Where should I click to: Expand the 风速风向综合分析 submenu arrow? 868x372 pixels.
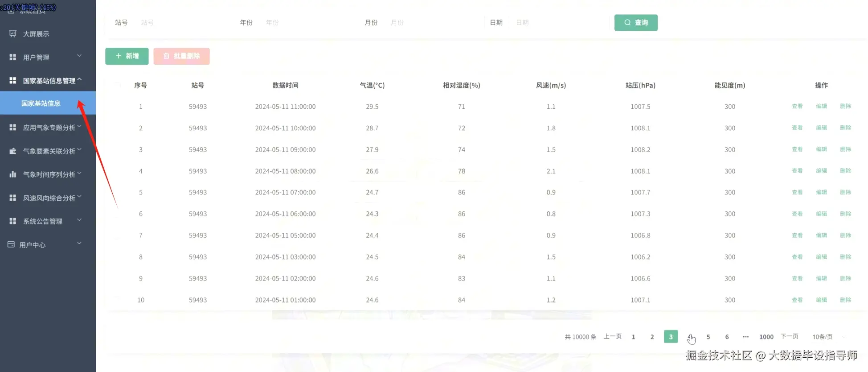click(79, 197)
